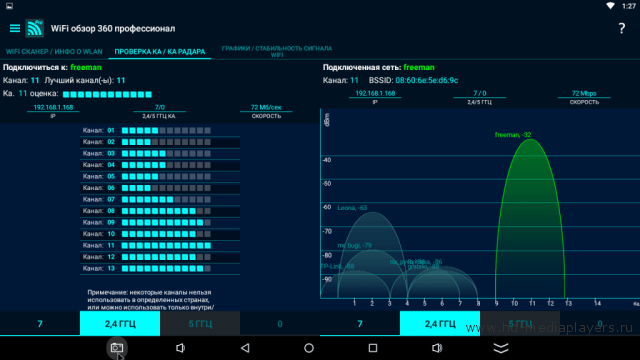Screen dimensions: 640x360
Task: Tap the 7/0 channel count in left panel
Action: click(160, 107)
